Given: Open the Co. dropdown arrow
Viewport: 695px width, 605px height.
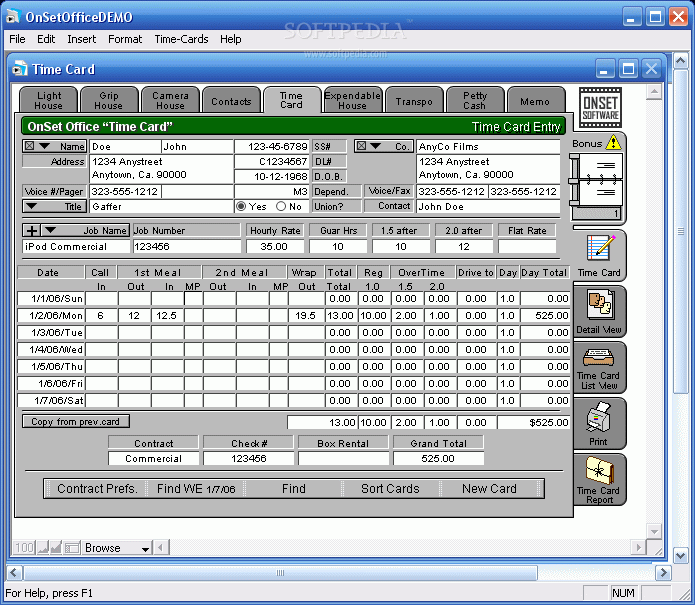Looking at the screenshot, I should (x=375, y=146).
